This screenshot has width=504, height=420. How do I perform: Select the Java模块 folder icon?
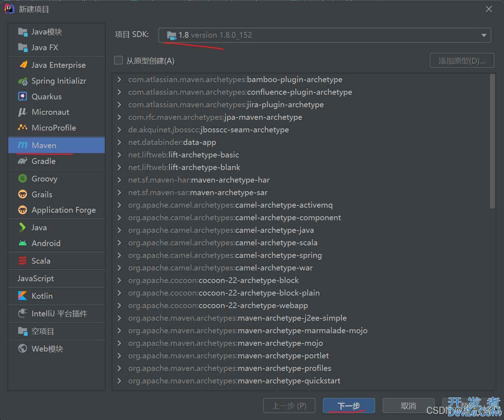[x=23, y=32]
